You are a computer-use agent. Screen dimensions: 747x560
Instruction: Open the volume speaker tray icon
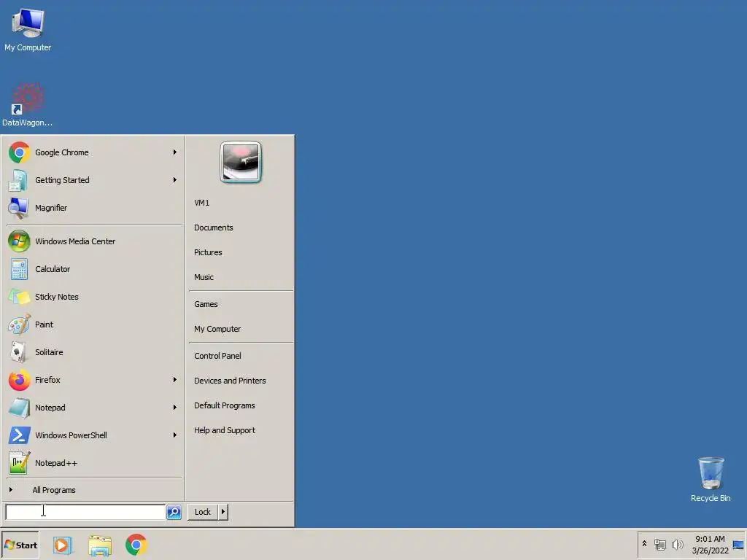pyautogui.click(x=677, y=544)
